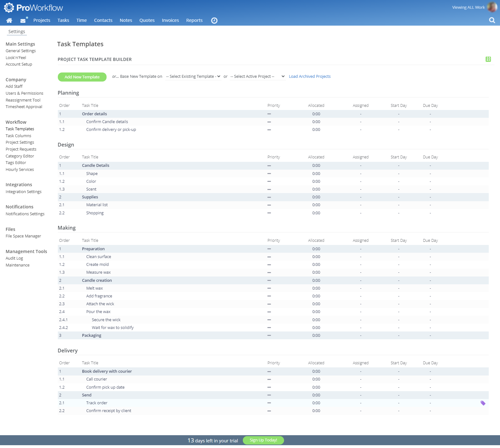
Task: Open the timer clock icon
Action: coord(214,21)
